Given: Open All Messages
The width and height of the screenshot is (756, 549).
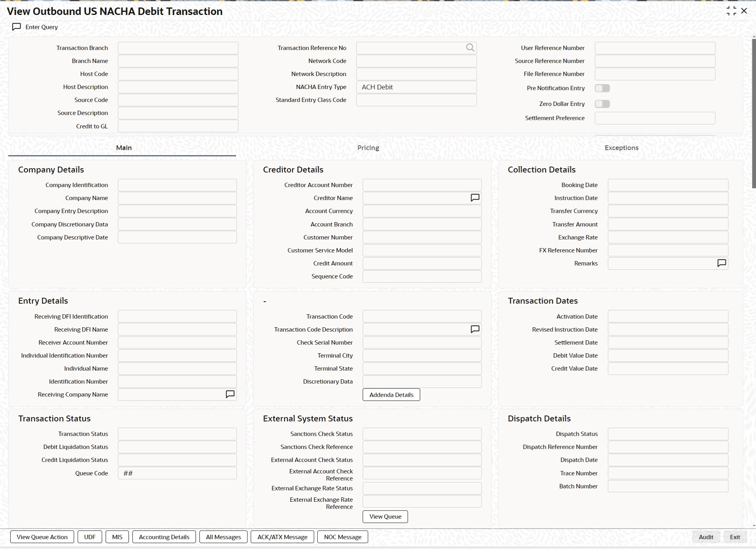Looking at the screenshot, I should point(223,537).
